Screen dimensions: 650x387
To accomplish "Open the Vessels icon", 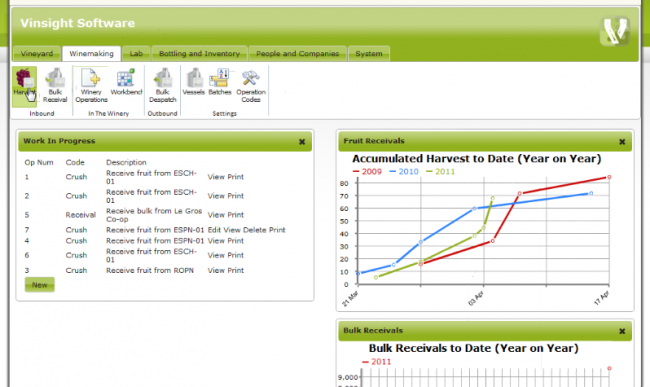I will tap(194, 82).
